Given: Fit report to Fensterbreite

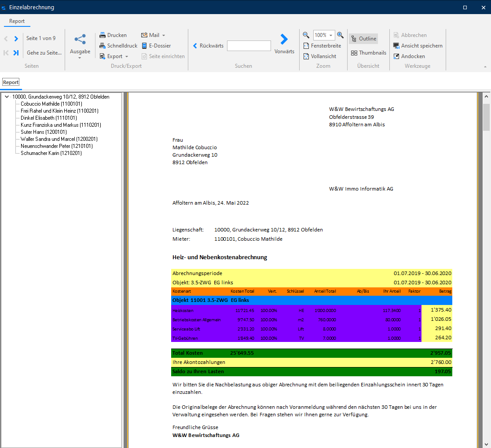Looking at the screenshot, I should coord(322,46).
